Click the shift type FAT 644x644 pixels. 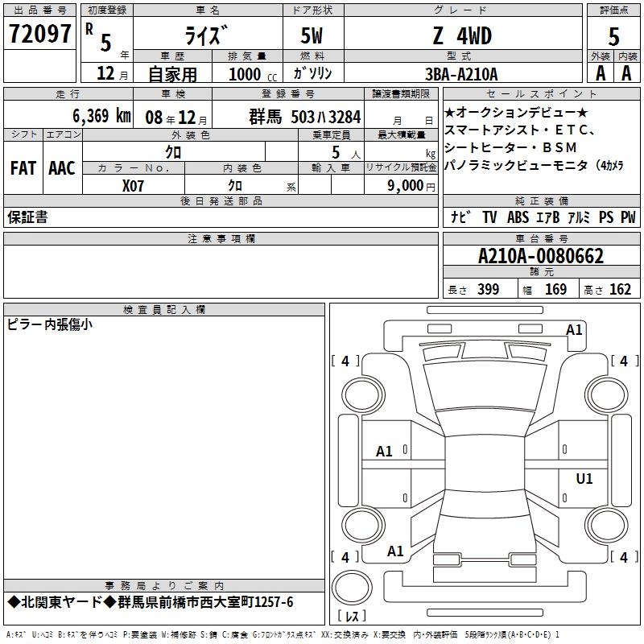click(x=23, y=168)
